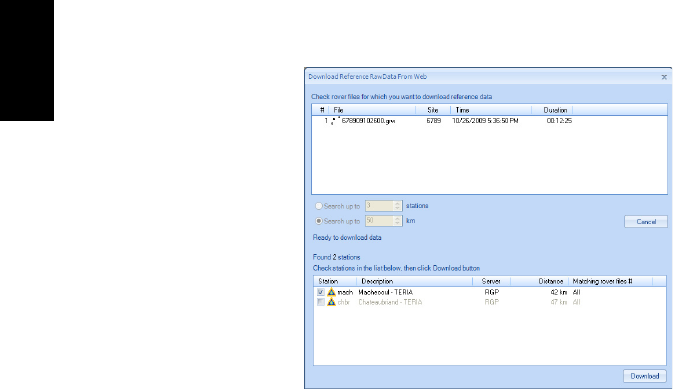Sort stations by the Server column header
The width and height of the screenshot is (673, 389).
(491, 282)
